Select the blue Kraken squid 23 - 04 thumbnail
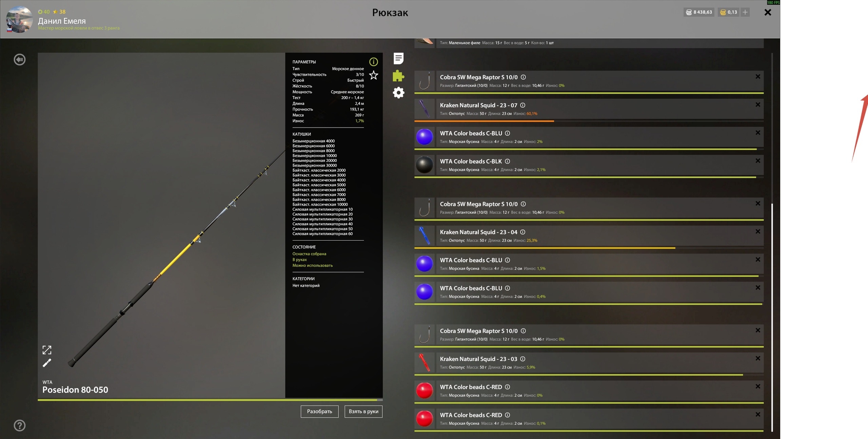The image size is (868, 439). point(425,235)
